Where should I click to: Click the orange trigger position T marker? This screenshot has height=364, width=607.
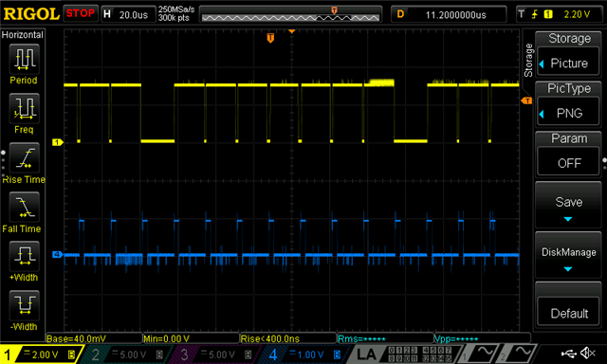click(x=270, y=38)
